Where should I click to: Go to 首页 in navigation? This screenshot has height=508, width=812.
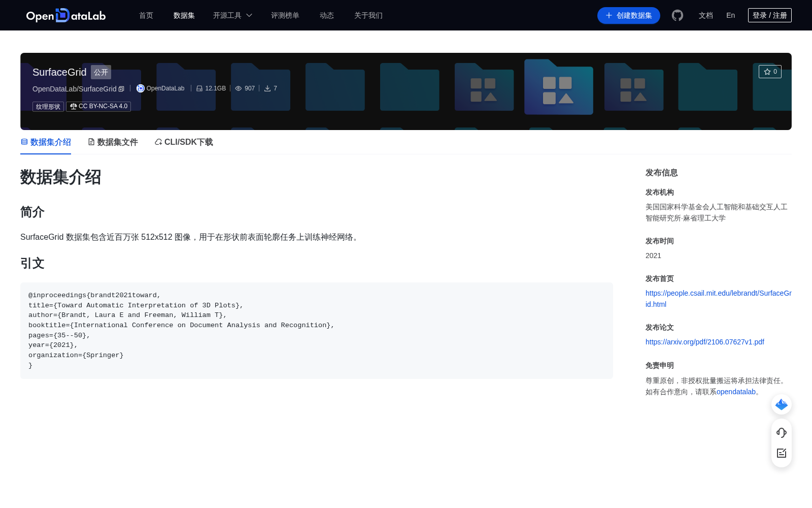pos(146,15)
